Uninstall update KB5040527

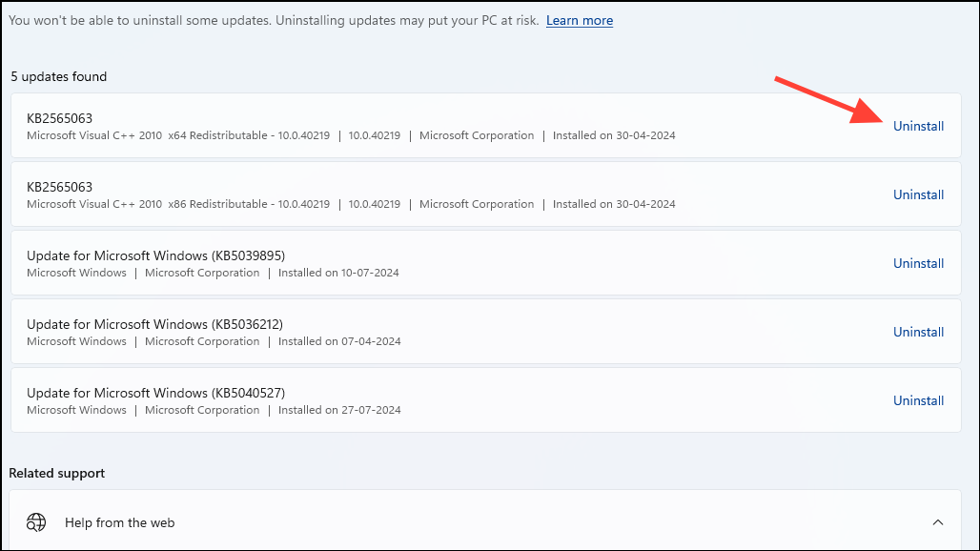[918, 401]
